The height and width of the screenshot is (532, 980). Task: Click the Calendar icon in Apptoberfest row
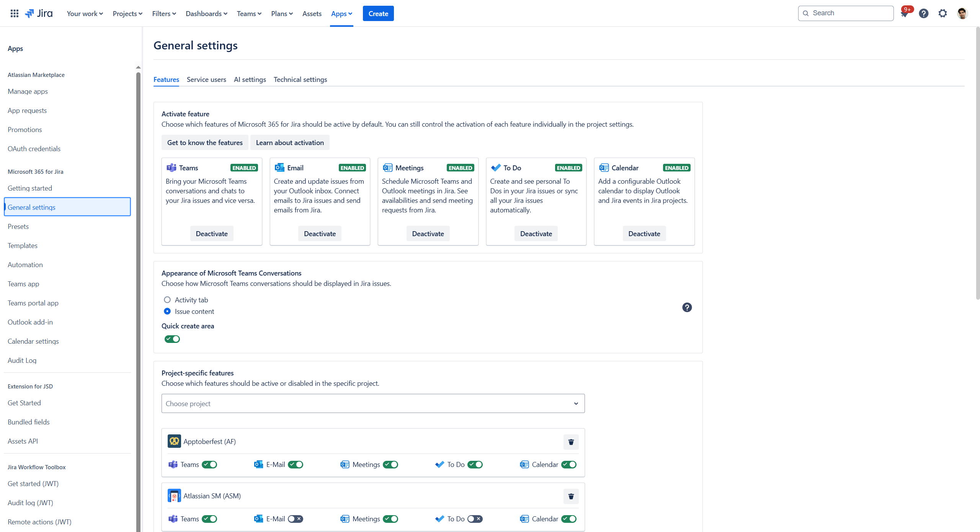[524, 464]
